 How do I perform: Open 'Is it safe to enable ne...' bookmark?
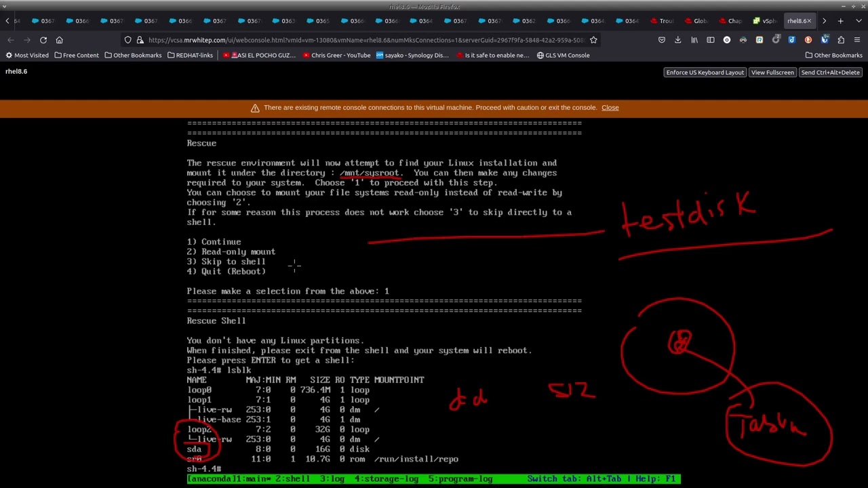tap(492, 55)
